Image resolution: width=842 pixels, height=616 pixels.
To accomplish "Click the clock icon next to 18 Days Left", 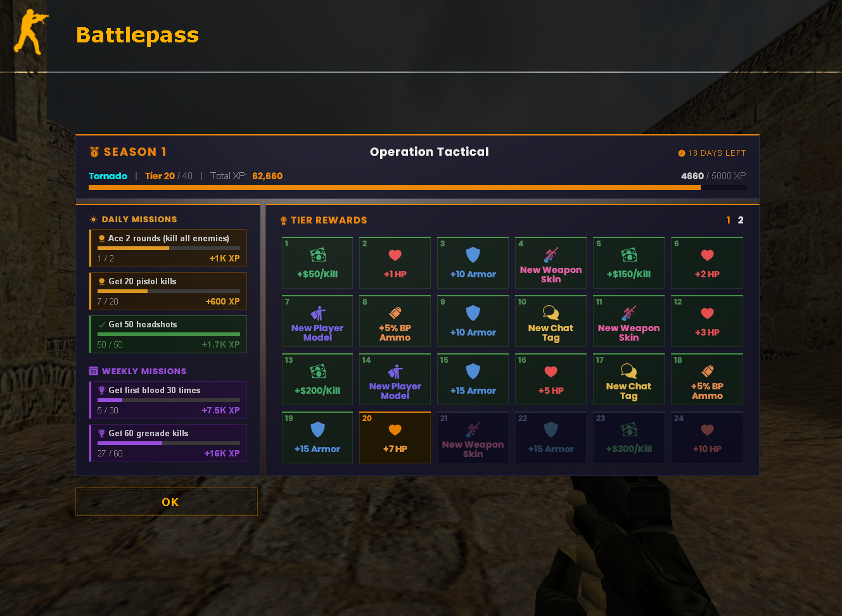I will [x=680, y=153].
